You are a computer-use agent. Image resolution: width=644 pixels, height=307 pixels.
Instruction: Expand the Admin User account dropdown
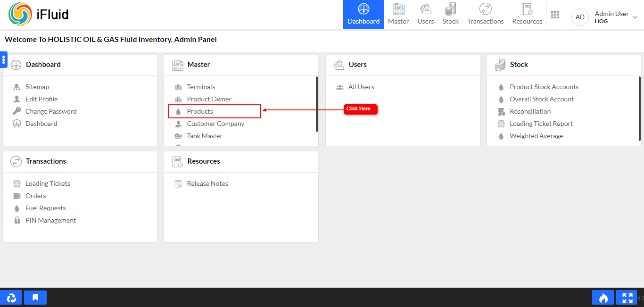coord(635,17)
